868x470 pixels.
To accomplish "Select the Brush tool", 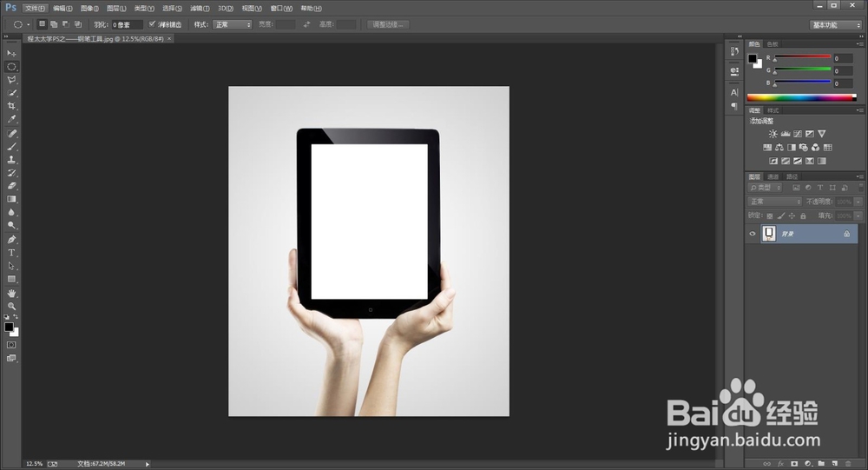I will tap(11, 147).
